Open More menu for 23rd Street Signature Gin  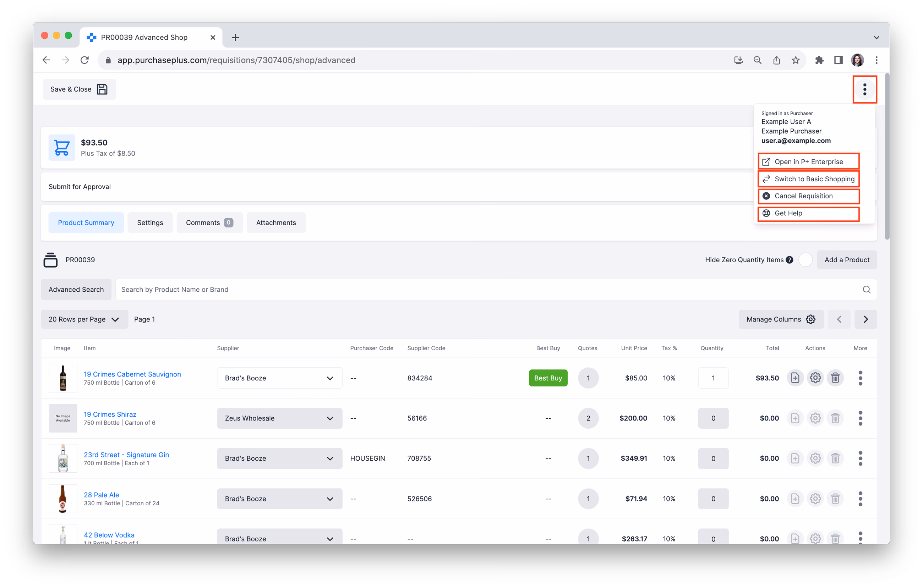860,458
